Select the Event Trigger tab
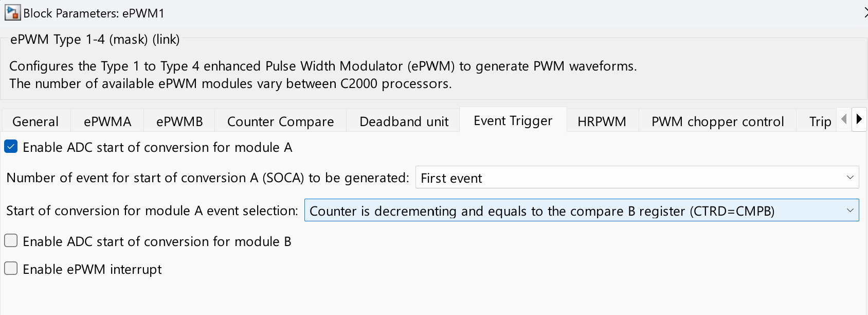 pyautogui.click(x=513, y=120)
